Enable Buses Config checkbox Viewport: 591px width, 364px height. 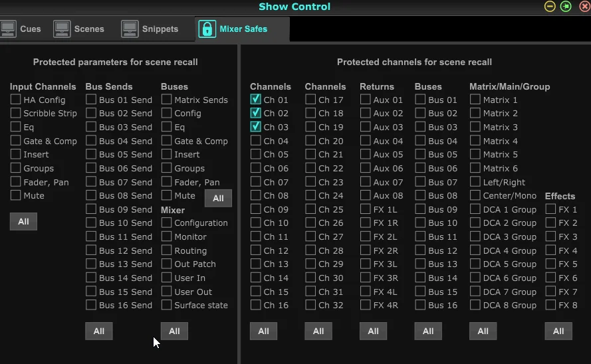point(166,113)
